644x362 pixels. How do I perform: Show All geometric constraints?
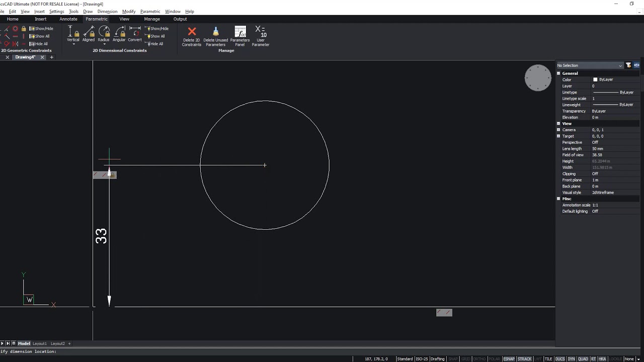(39, 36)
